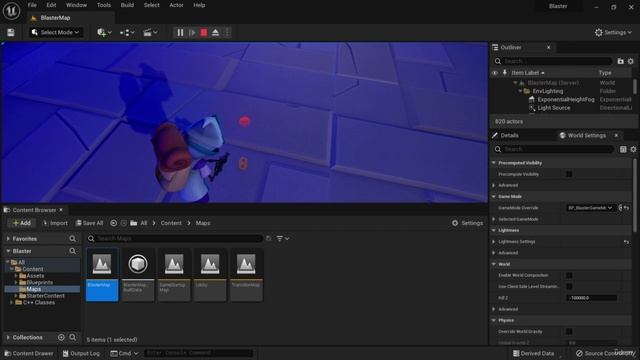Screen dimensions: 640x360
Task: Reset GameMode Override to default
Action: [626, 208]
